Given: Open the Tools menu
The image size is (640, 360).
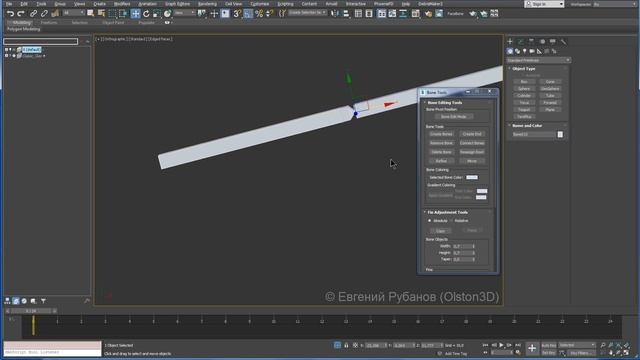Looking at the screenshot, I should coord(41,4).
